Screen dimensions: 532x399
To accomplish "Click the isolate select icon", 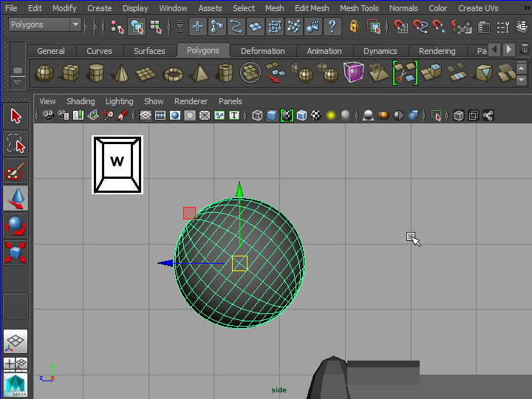I will click(436, 116).
